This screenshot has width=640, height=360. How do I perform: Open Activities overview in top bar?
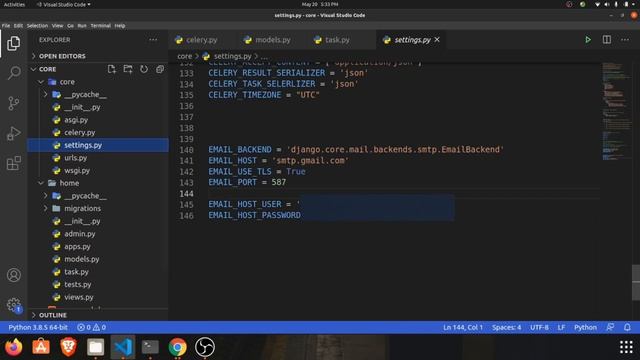(x=14, y=4)
